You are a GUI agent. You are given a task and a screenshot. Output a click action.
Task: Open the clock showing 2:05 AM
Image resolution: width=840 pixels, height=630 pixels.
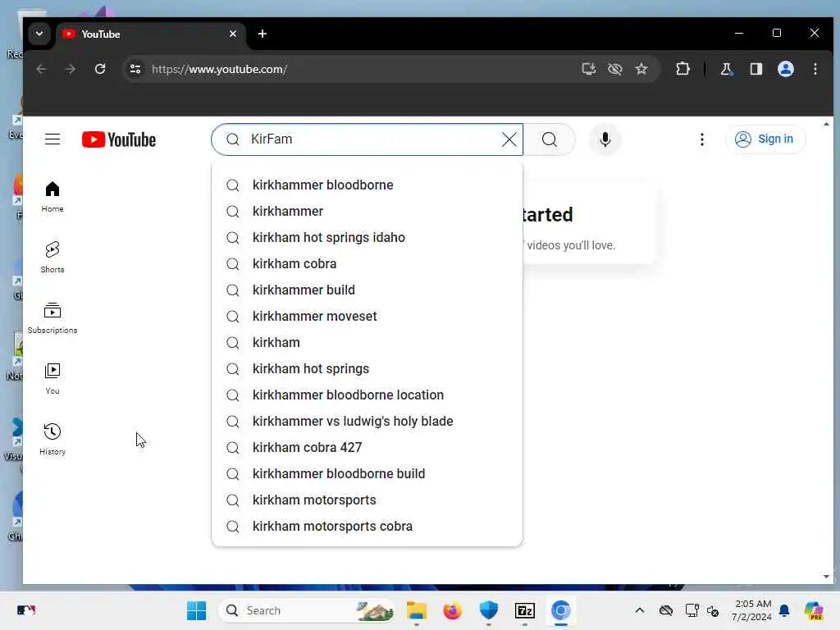point(753,610)
